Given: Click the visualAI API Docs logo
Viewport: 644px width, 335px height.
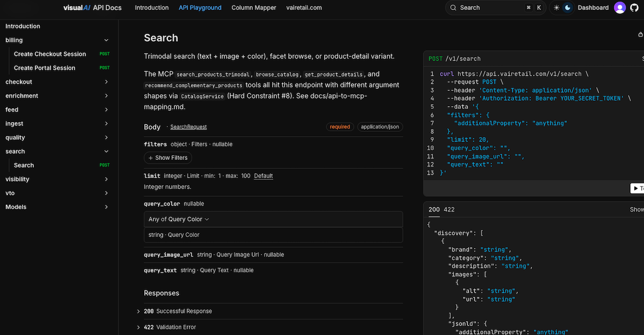Looking at the screenshot, I should coord(92,8).
